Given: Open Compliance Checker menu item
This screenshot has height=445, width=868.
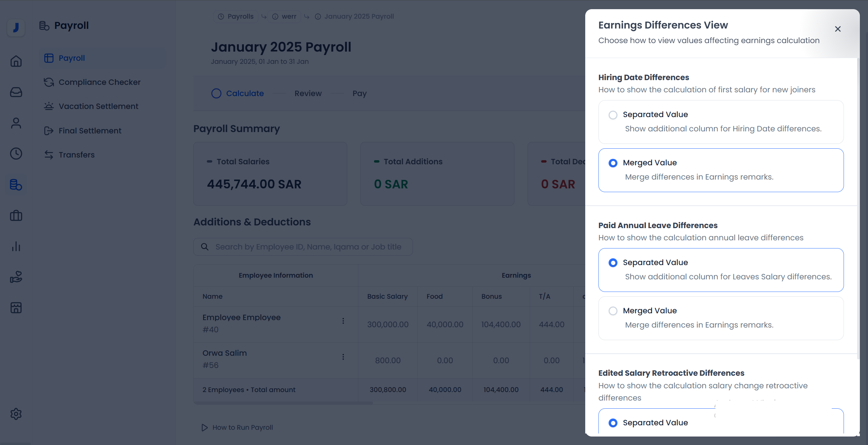Looking at the screenshot, I should coord(99,82).
